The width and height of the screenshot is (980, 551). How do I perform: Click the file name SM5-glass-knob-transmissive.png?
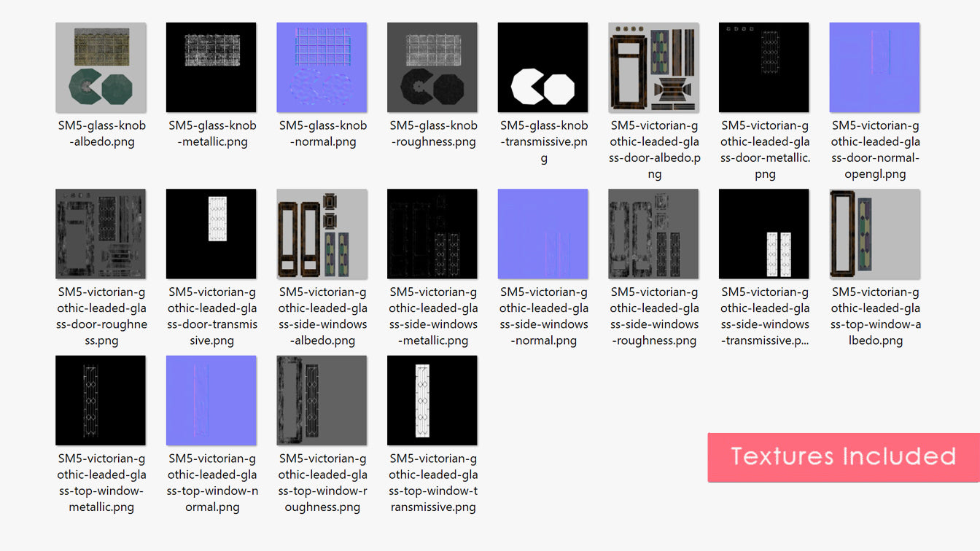tap(544, 141)
